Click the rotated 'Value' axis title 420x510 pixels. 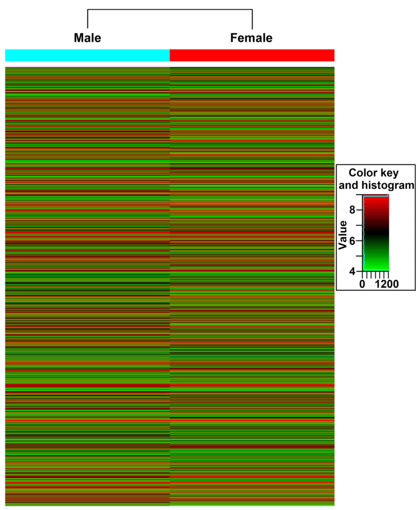tap(343, 235)
